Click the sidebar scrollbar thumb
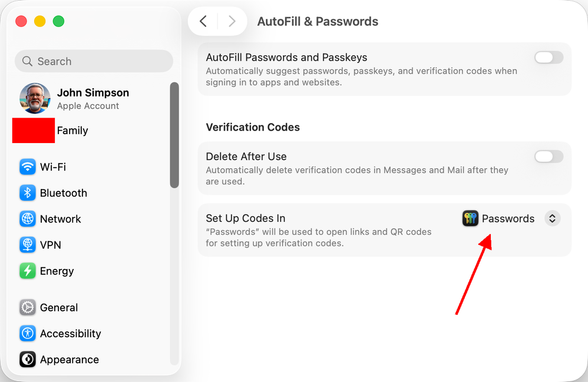Viewport: 588px width, 382px height. click(x=174, y=135)
